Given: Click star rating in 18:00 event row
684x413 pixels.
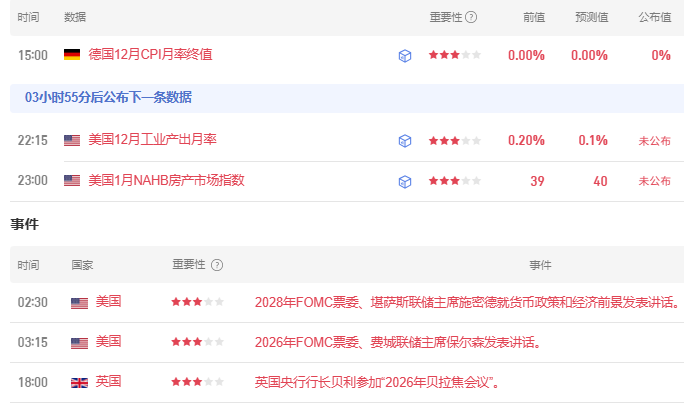Looking at the screenshot, I should click(198, 382).
